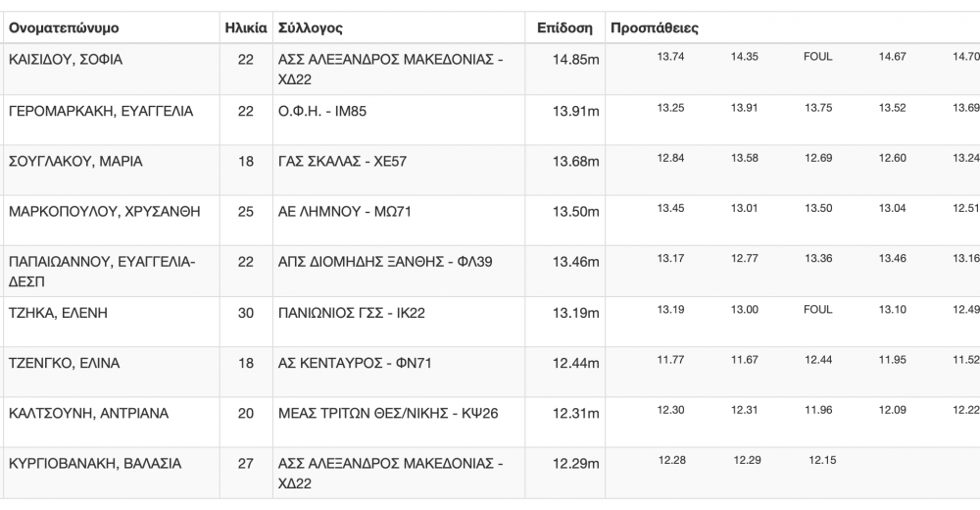Screen dimensions: 980x510
Task: Click athlete ΤΖΗΚΑ, ΕΛΕΝΗ
Action: [x=58, y=313]
